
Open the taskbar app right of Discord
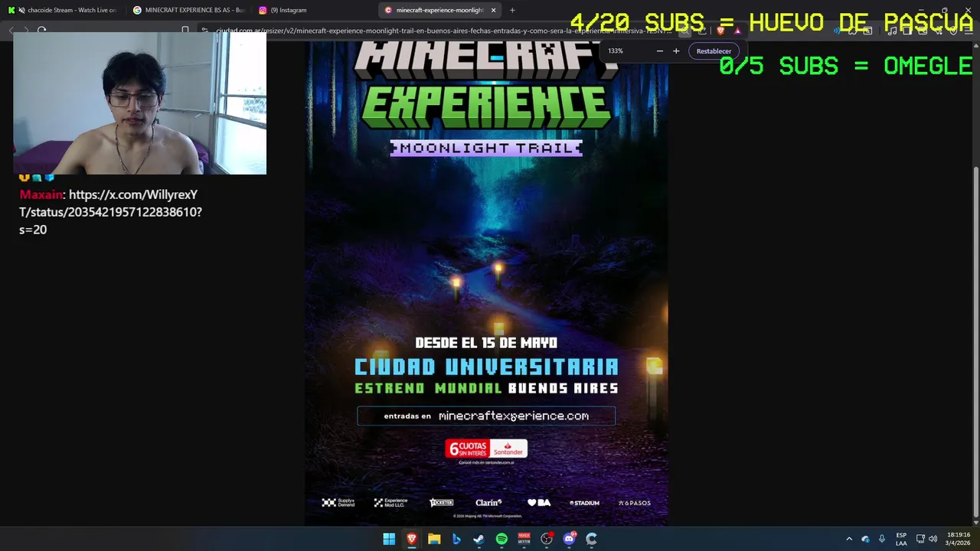point(591,539)
